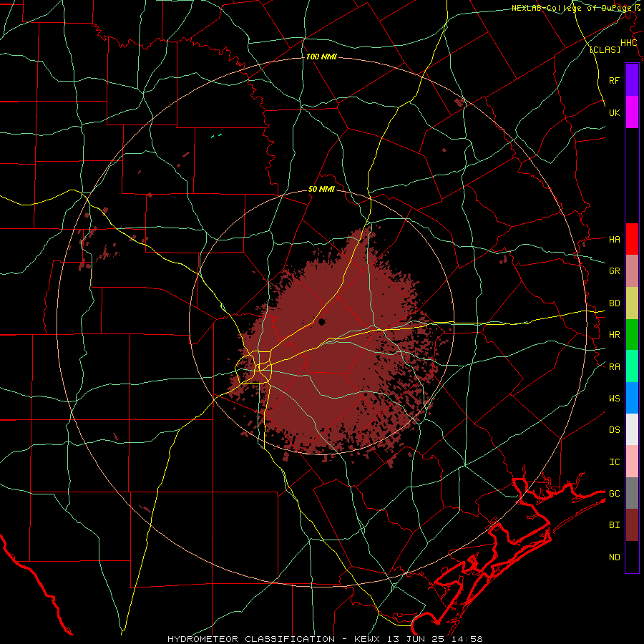Click the 14:58 time stamp
644x644 pixels.
pyautogui.click(x=467, y=639)
